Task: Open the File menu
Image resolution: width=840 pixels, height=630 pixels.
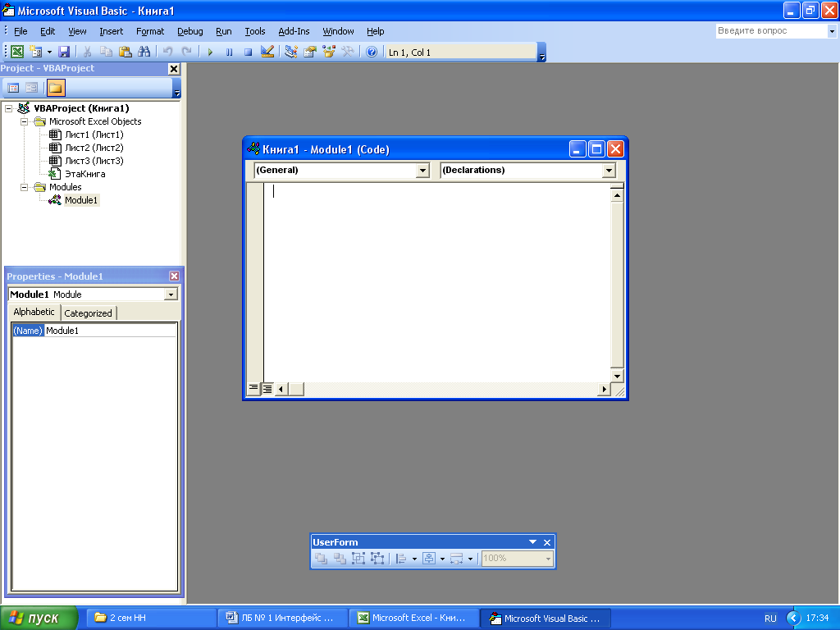Action: [x=21, y=31]
